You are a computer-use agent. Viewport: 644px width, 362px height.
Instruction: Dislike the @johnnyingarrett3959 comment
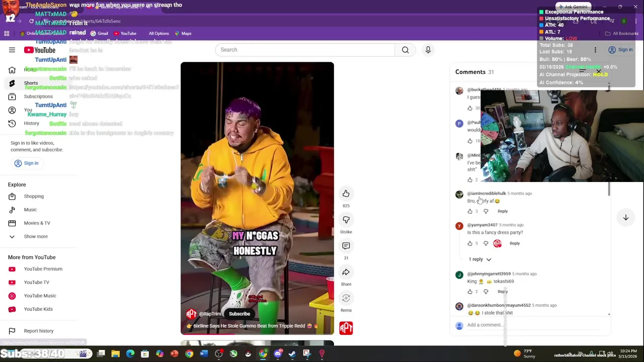486,292
